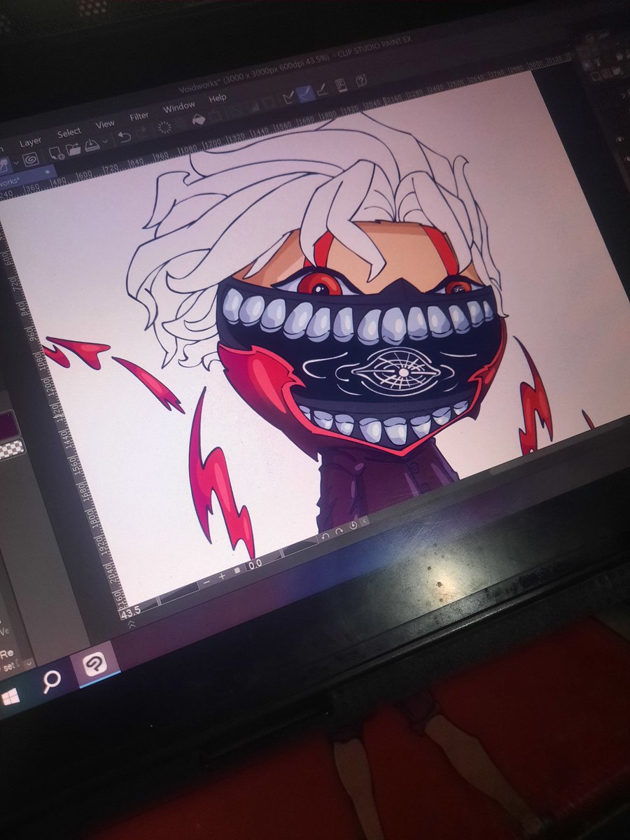Open the Windows Start menu
The width and height of the screenshot is (630, 840).
(x=10, y=697)
